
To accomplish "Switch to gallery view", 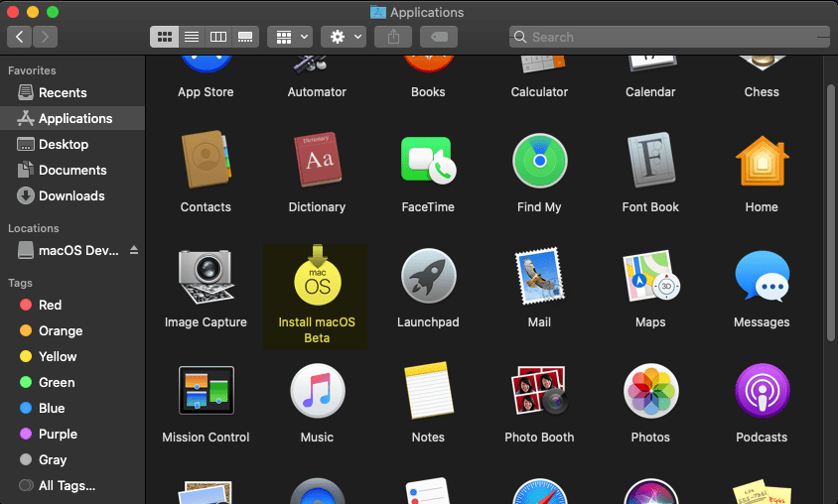I will click(245, 37).
